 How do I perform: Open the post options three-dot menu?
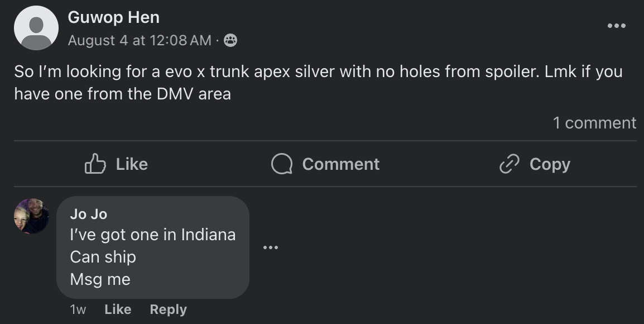click(x=616, y=26)
